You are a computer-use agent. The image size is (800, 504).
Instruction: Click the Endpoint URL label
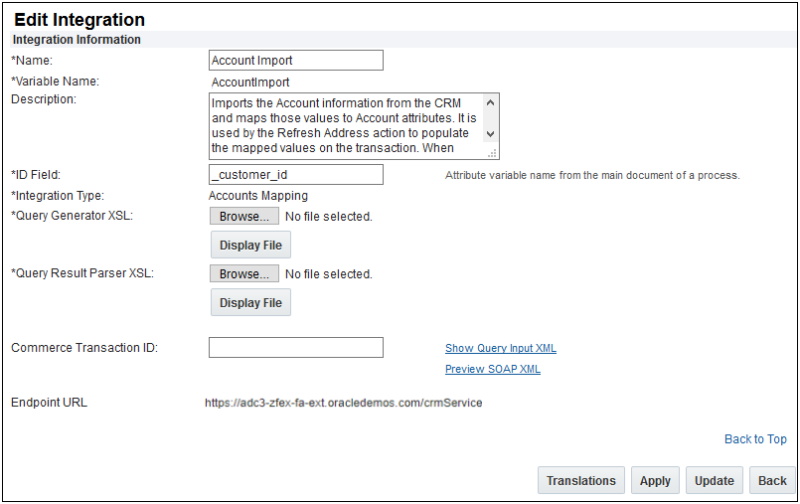(49, 402)
